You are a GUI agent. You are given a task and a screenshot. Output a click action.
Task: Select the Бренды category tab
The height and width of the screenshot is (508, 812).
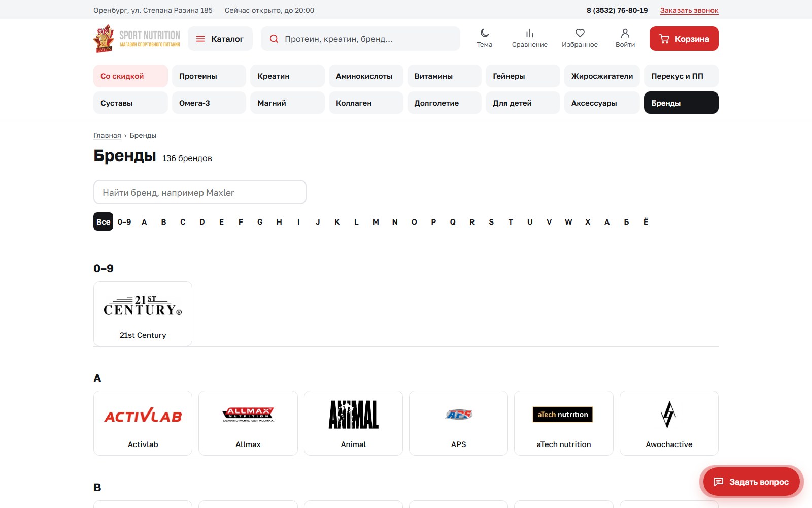point(681,103)
